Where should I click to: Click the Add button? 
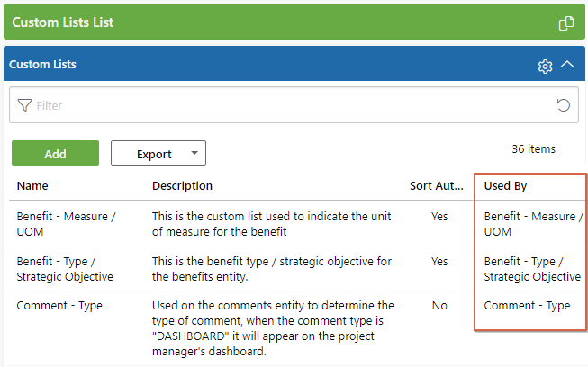coord(55,153)
